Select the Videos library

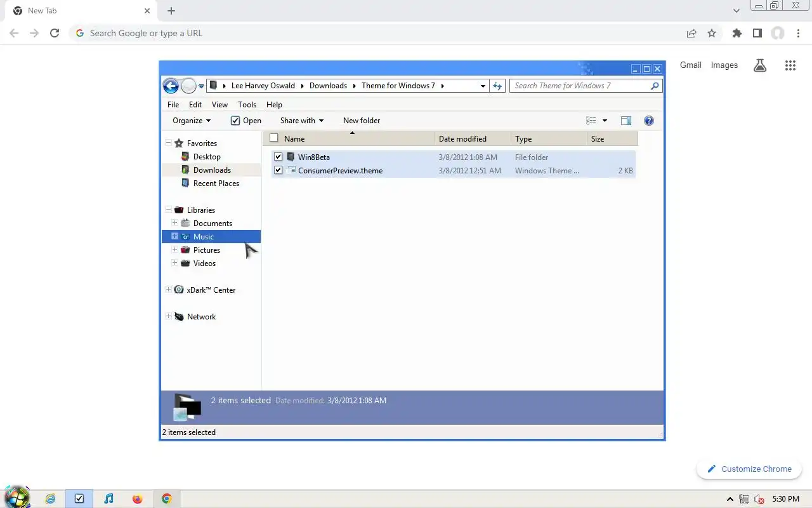click(x=204, y=264)
